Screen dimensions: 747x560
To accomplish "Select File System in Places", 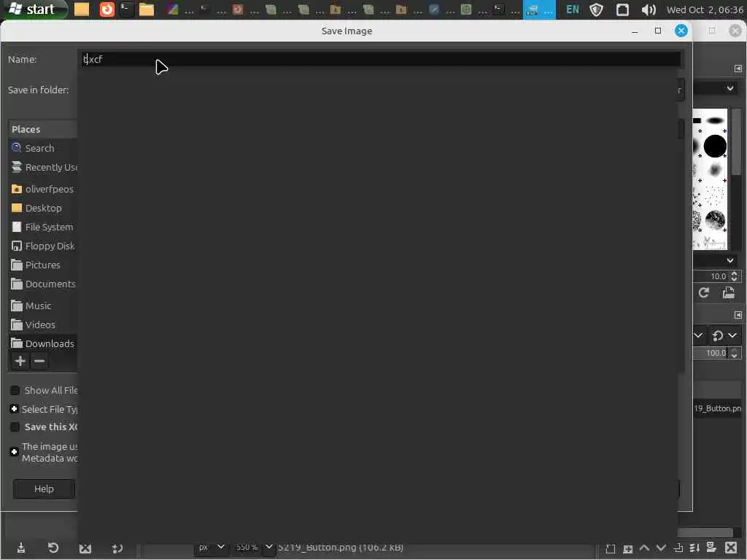I will [42, 227].
